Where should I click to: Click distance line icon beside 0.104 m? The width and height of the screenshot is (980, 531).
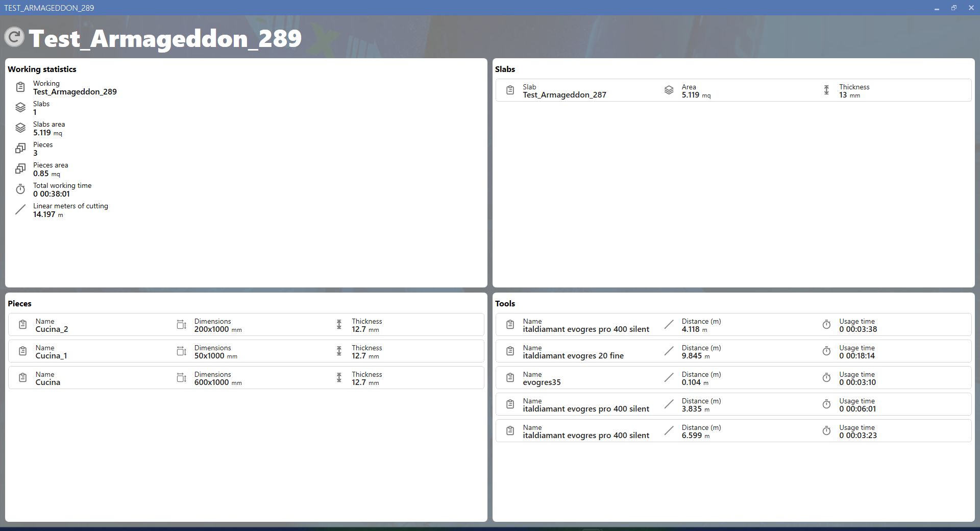669,378
